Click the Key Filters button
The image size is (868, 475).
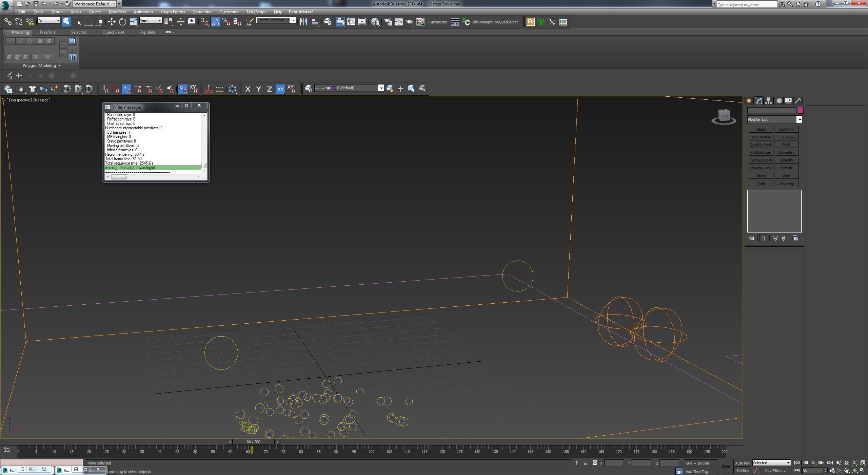(x=775, y=471)
